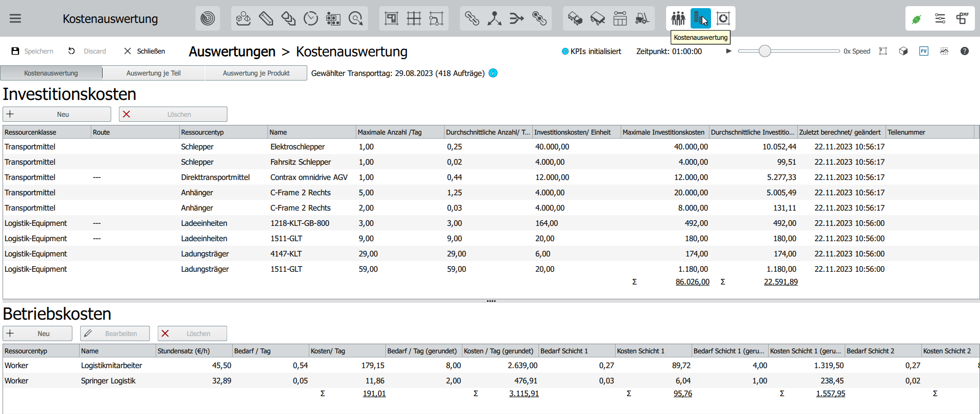
Task: Switch to the Kostenauswertung tab
Action: click(x=51, y=73)
